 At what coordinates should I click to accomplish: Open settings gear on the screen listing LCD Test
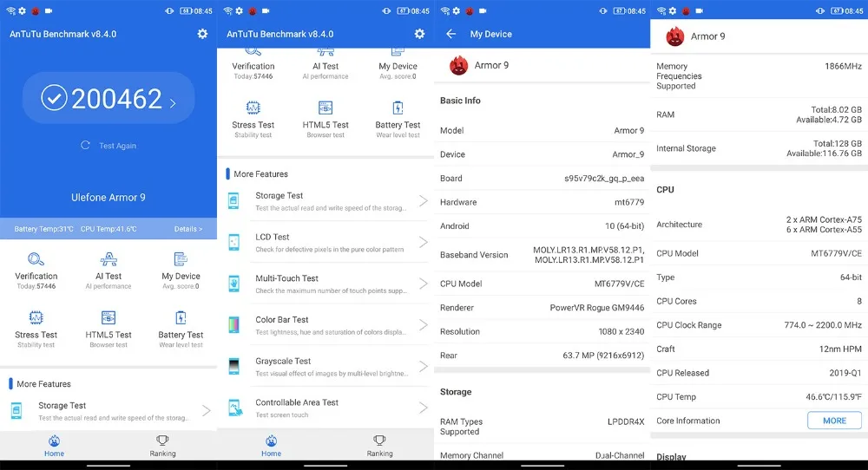[x=419, y=34]
